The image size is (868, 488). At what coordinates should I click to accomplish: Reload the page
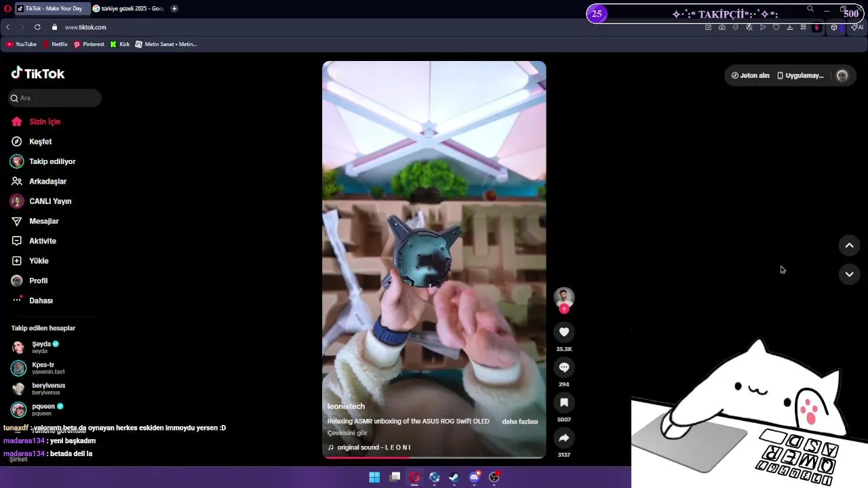point(37,27)
